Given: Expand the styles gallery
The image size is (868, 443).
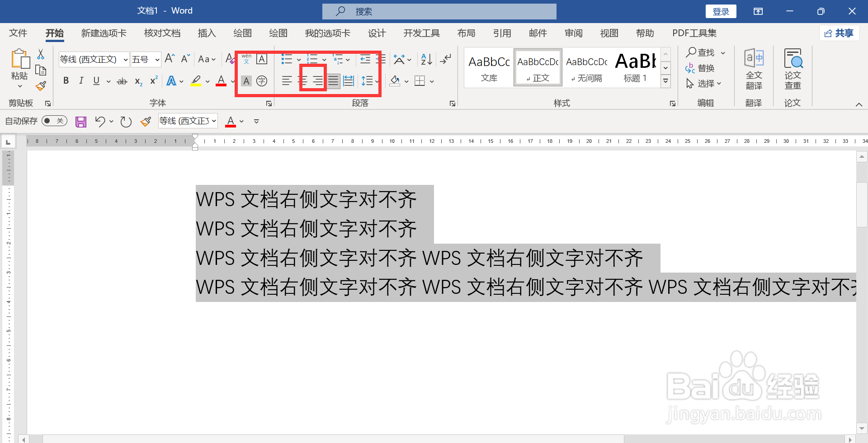Looking at the screenshot, I should (665, 82).
